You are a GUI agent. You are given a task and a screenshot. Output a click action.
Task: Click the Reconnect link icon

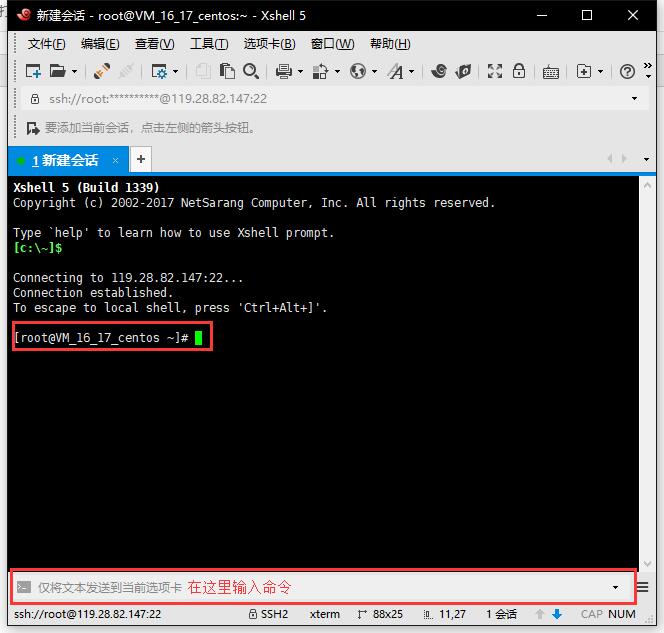[101, 71]
